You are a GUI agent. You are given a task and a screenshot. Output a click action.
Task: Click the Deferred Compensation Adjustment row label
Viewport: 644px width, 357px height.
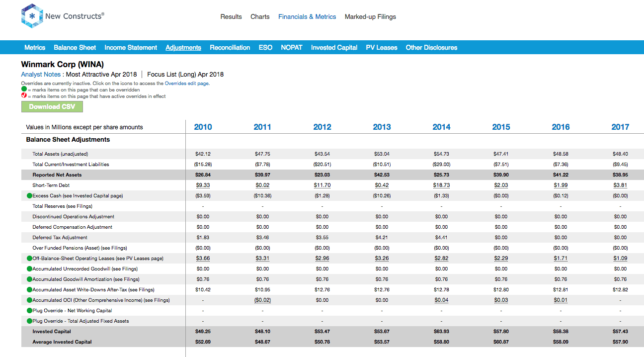(x=73, y=227)
